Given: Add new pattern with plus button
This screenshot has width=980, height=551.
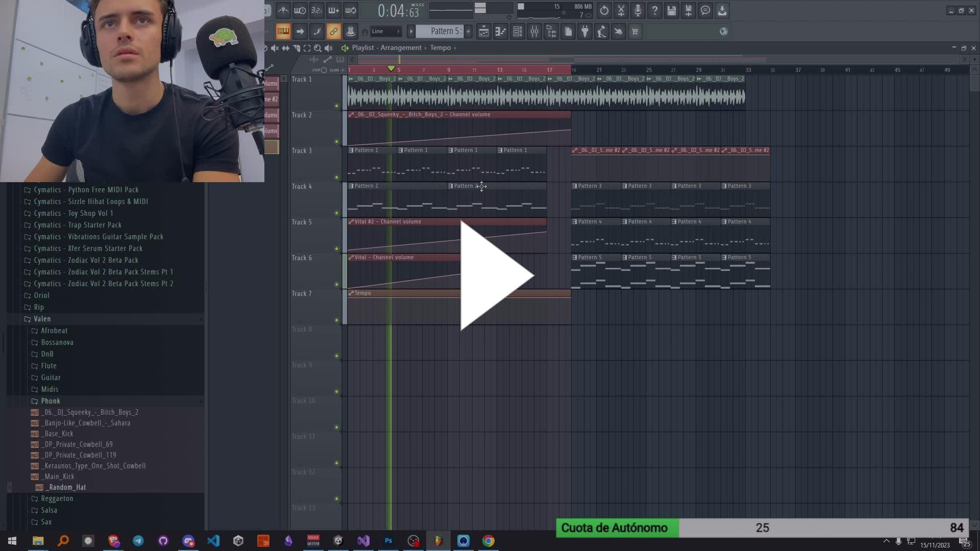Looking at the screenshot, I should point(468,32).
